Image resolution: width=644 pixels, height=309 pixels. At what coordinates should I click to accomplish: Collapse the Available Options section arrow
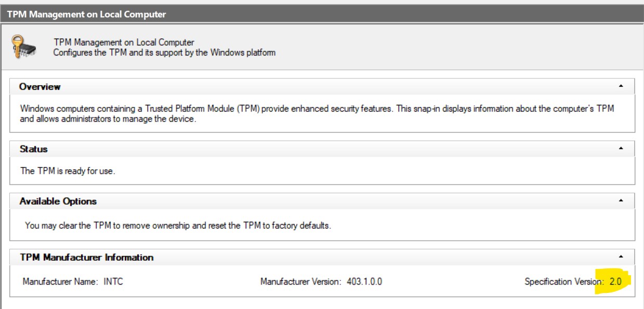pos(621,200)
